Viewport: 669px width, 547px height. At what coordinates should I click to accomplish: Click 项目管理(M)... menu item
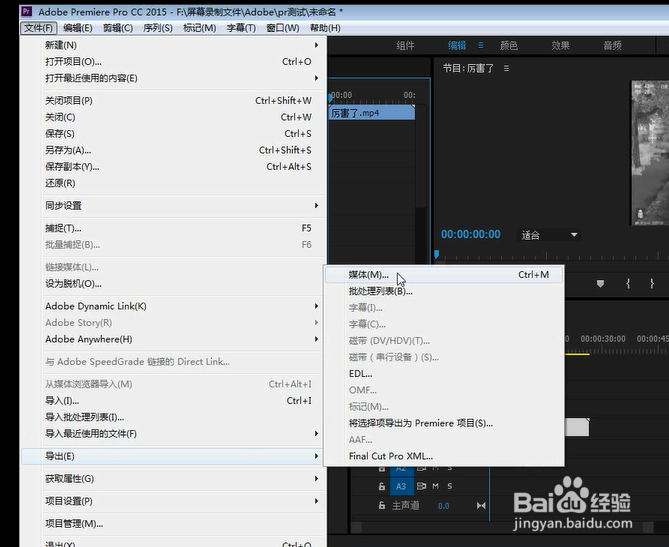(173, 524)
